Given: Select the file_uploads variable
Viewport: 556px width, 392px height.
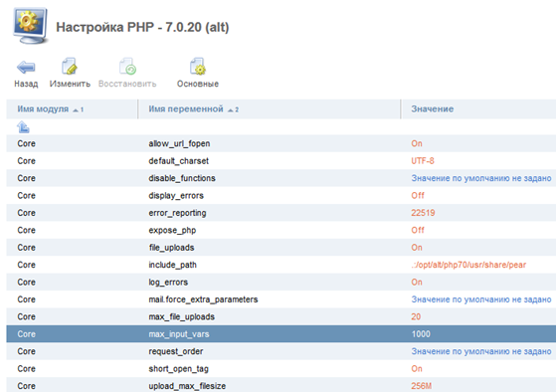Looking at the screenshot, I should [171, 248].
